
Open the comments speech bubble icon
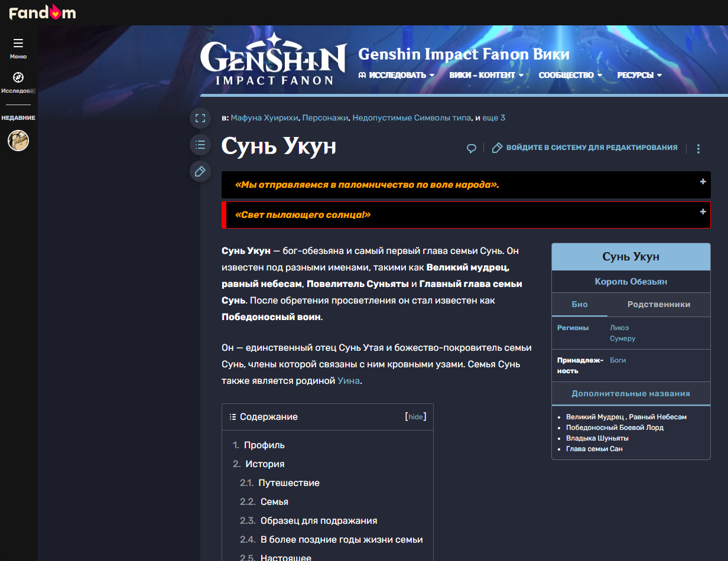click(472, 148)
